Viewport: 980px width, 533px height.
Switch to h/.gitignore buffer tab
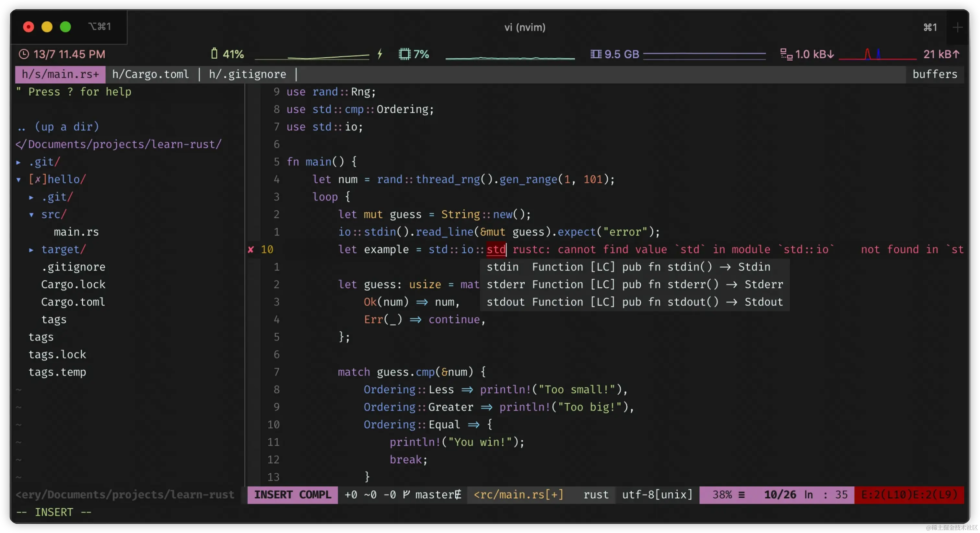tap(247, 74)
